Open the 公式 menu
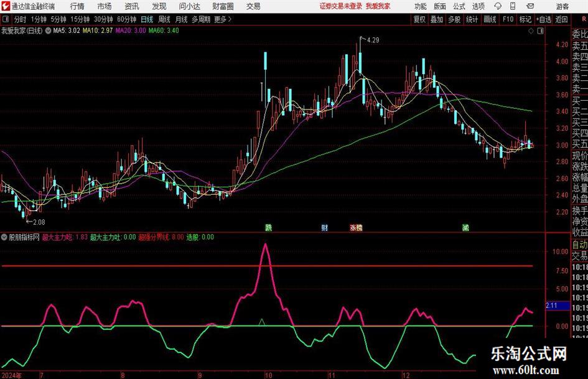The image size is (588, 379). [x=459, y=6]
